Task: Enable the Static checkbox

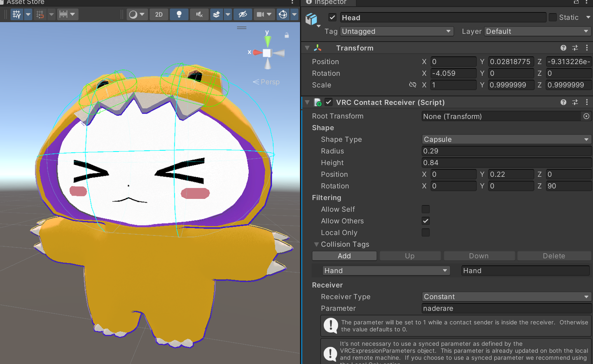Action: (553, 17)
